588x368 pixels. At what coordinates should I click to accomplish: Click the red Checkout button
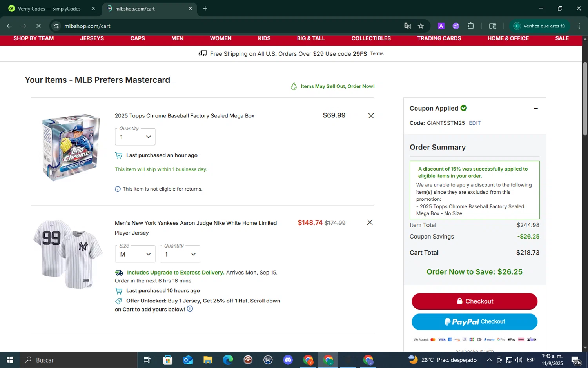tap(474, 301)
